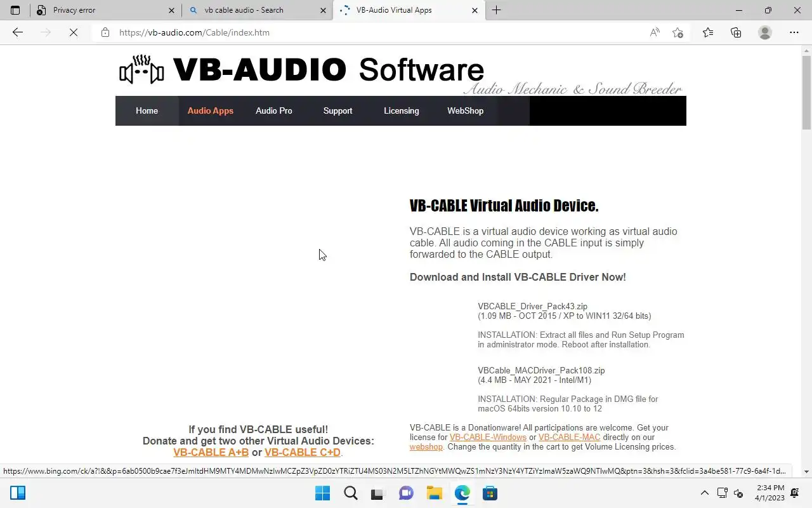
Task: Open Task View from the taskbar
Action: coord(378,493)
